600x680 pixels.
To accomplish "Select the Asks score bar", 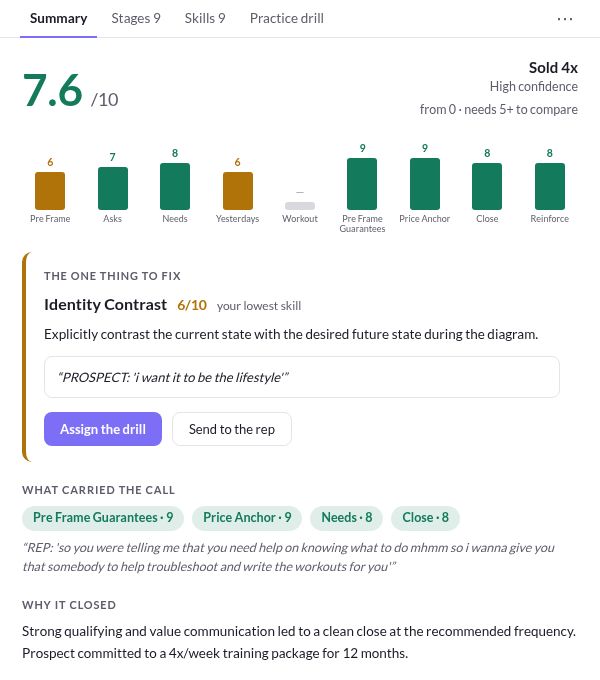I will tap(113, 188).
